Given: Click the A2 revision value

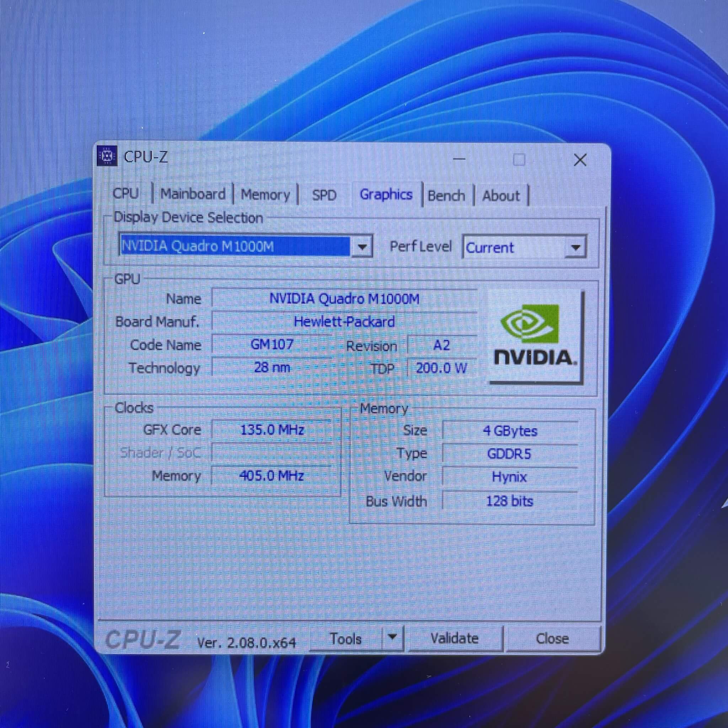Looking at the screenshot, I should tap(442, 345).
